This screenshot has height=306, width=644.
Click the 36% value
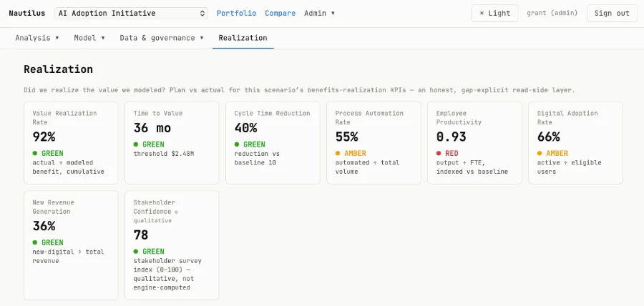coord(44,226)
